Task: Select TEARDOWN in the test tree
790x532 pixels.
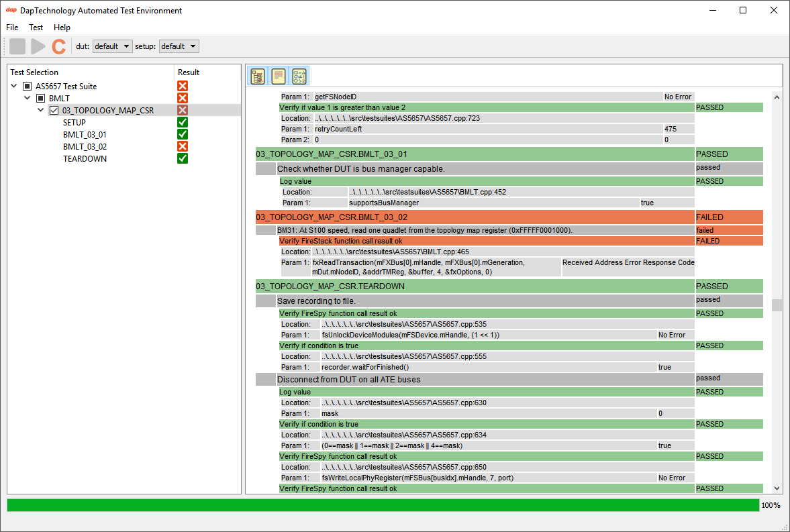Action: [85, 159]
